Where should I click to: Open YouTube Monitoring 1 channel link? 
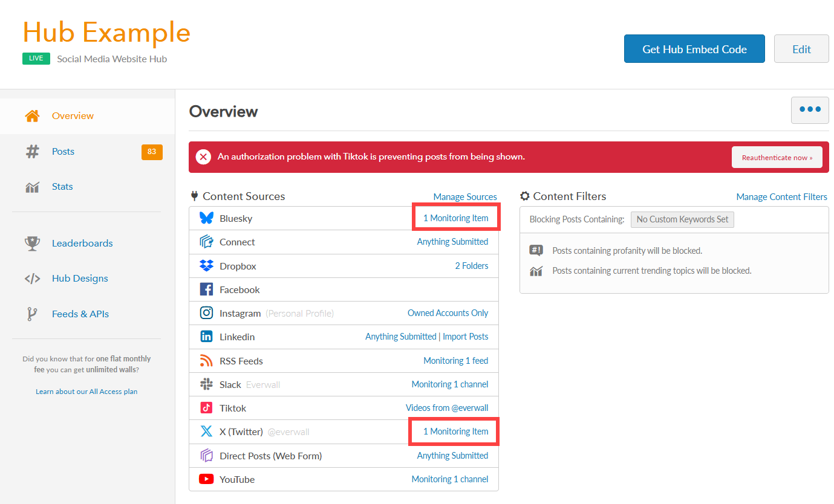click(450, 479)
